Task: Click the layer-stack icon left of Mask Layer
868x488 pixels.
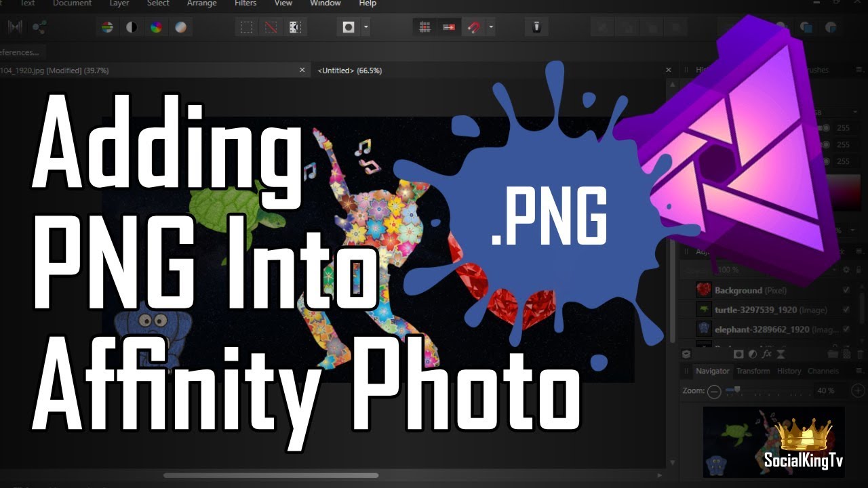Action: click(686, 354)
